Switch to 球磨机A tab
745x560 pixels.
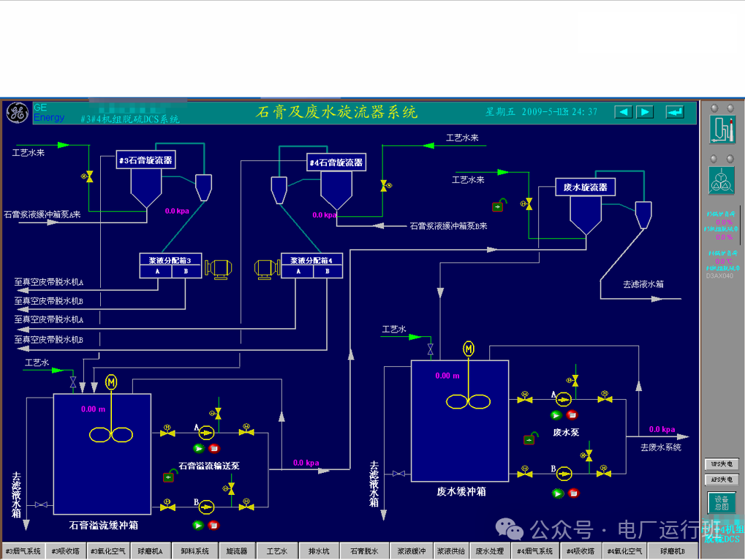pyautogui.click(x=150, y=551)
